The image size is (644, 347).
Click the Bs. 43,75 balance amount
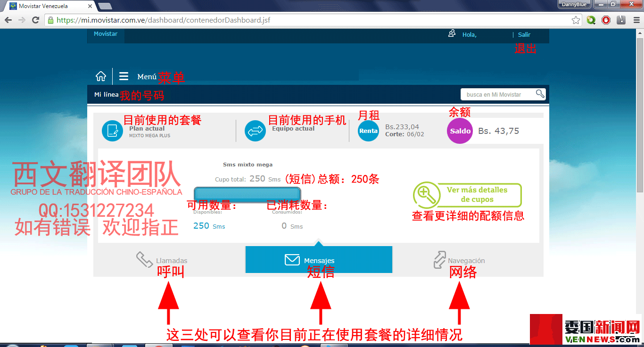point(499,131)
